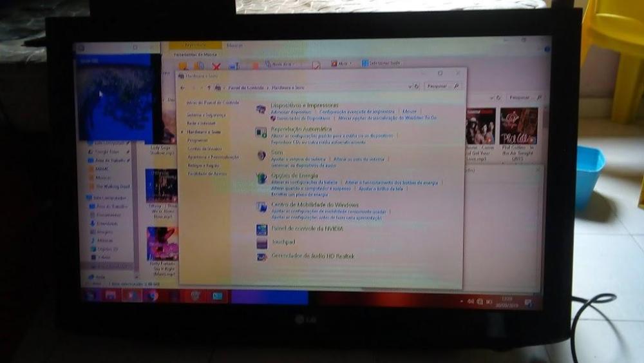Click Adicionar dispositivo link

tap(291, 112)
